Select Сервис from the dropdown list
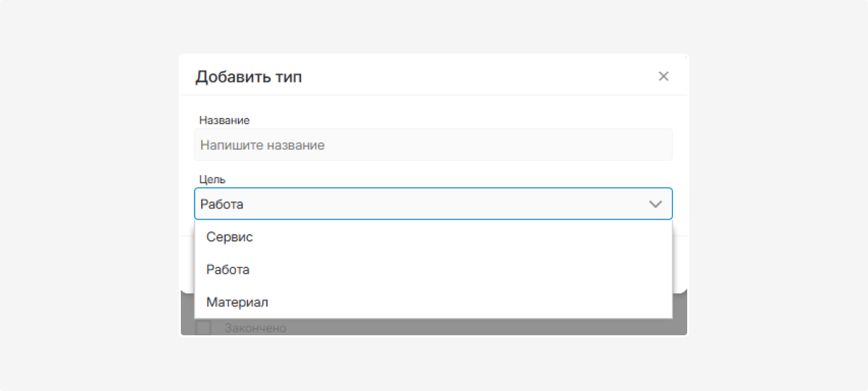The width and height of the screenshot is (868, 391). coord(229,237)
